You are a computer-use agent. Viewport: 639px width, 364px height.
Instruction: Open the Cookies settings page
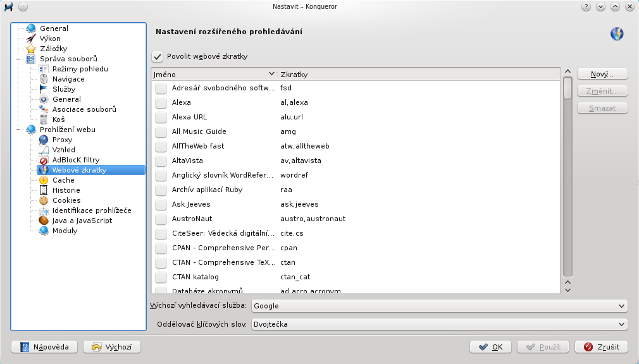click(x=66, y=200)
